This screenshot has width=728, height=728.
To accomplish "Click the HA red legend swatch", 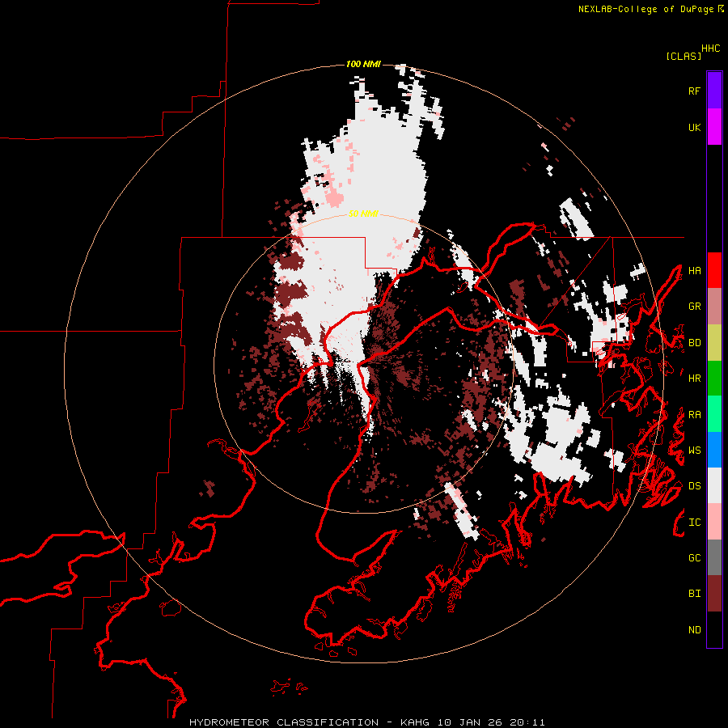I will click(714, 270).
